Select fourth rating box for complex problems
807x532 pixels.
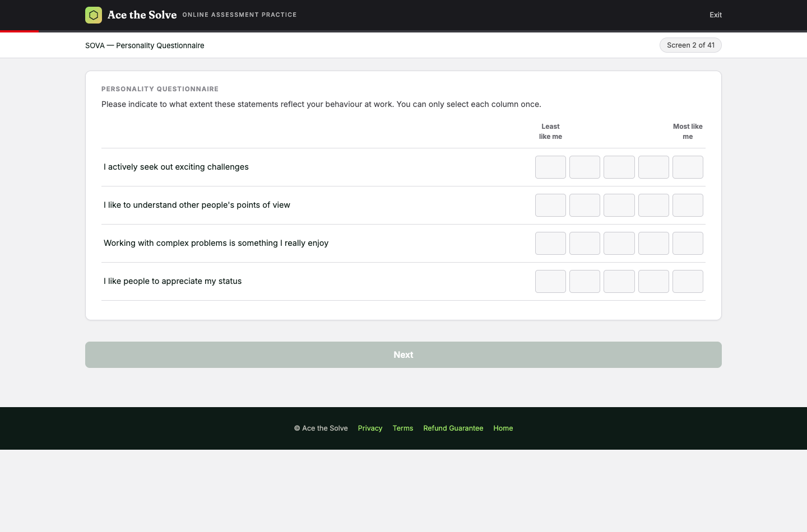653,243
